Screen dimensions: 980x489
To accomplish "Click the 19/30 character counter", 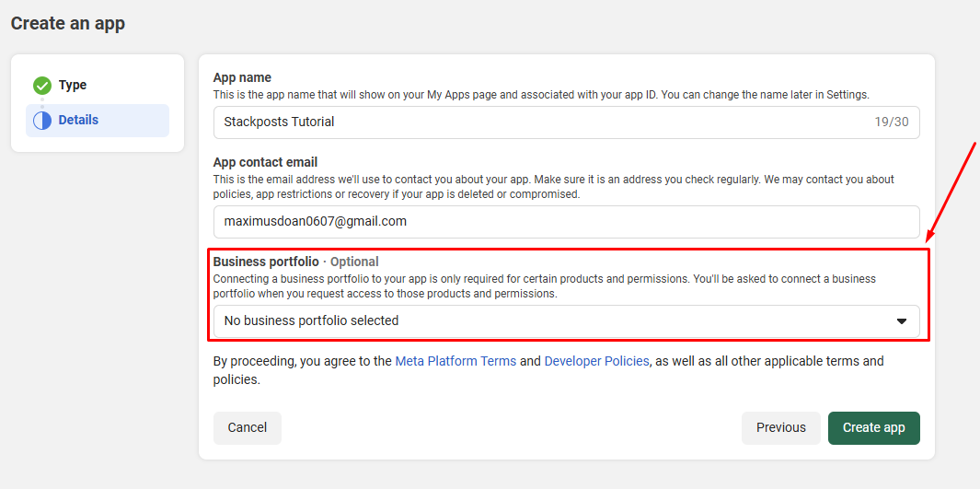I will (x=892, y=122).
